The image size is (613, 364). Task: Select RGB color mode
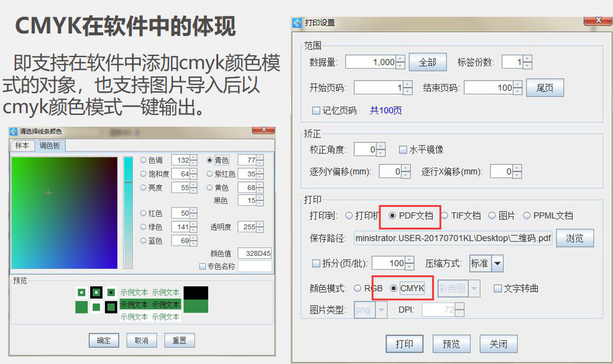[357, 288]
